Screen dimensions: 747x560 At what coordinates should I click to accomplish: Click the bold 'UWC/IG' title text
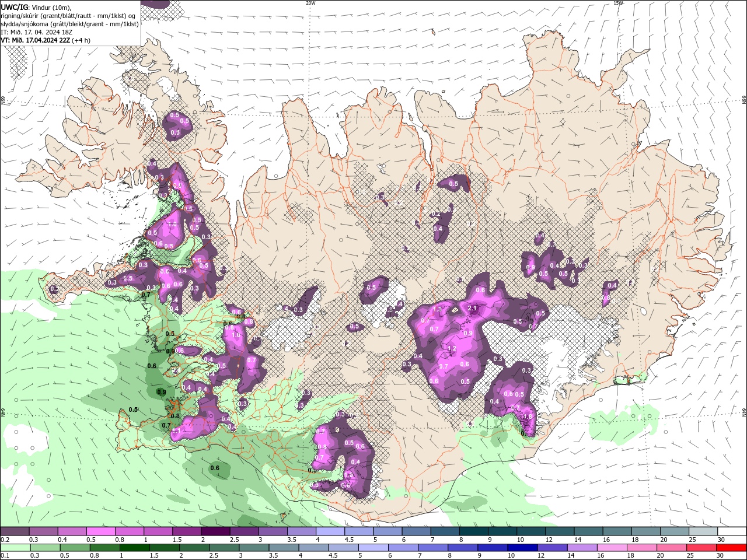(15, 7)
